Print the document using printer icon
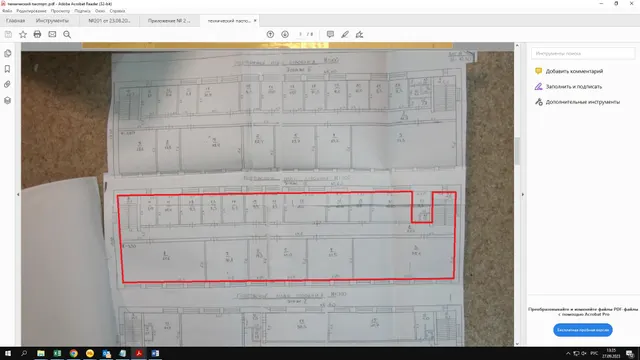This screenshot has width=640, height=360. point(37,34)
